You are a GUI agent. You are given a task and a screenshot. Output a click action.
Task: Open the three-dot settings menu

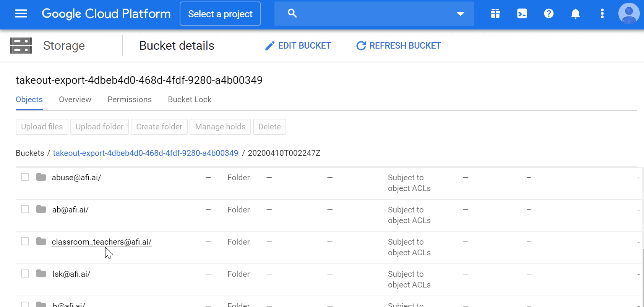[602, 14]
